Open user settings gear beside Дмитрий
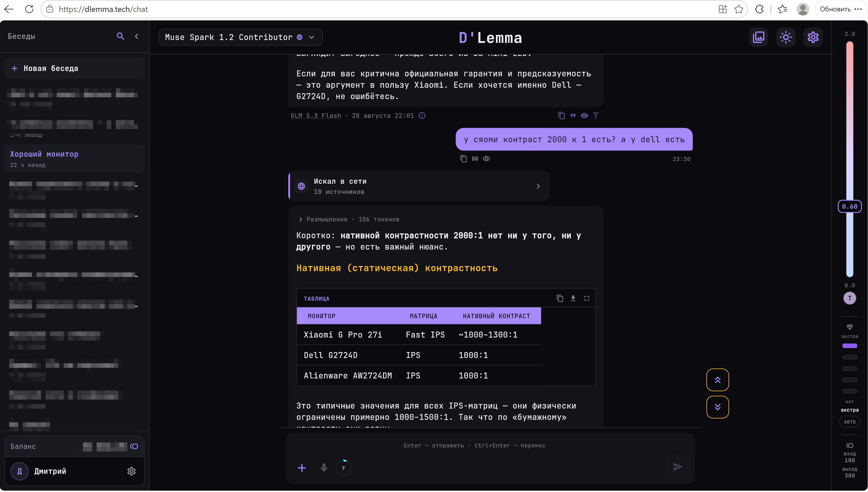This screenshot has height=492, width=868. click(131, 471)
